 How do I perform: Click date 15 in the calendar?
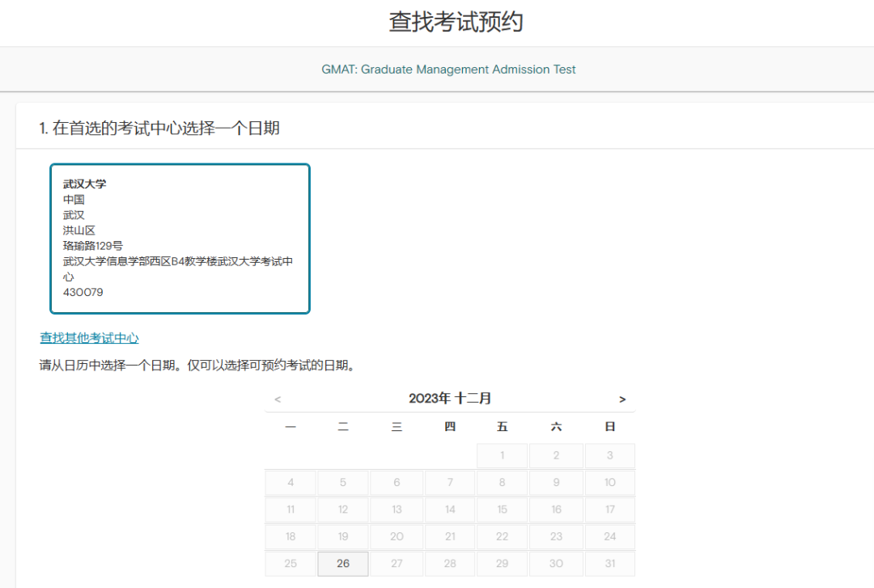pos(503,510)
